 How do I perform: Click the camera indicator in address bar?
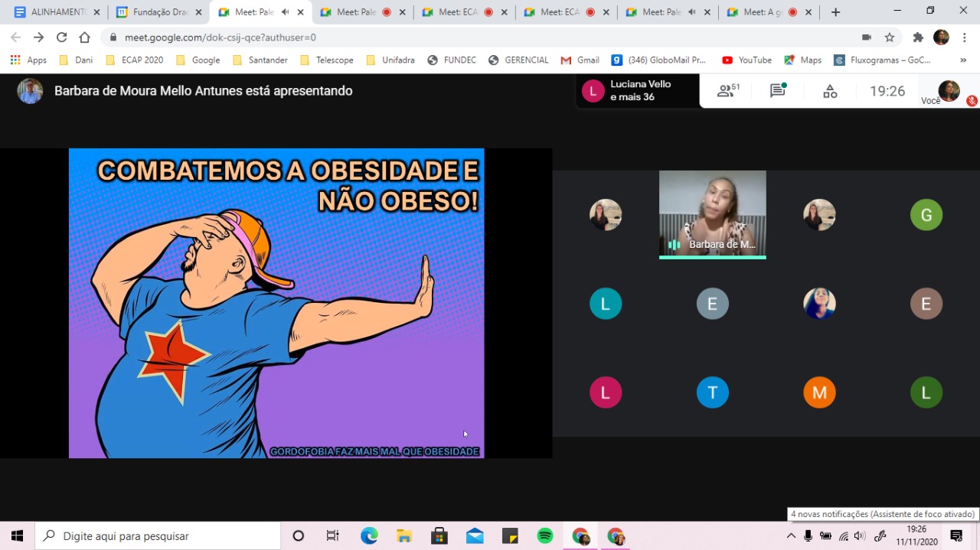pos(867,37)
